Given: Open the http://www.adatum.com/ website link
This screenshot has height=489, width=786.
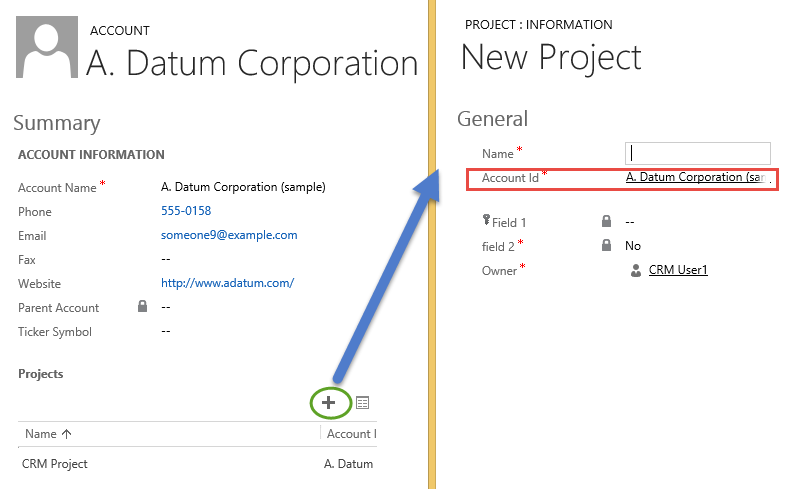Looking at the screenshot, I should pyautogui.click(x=227, y=283).
